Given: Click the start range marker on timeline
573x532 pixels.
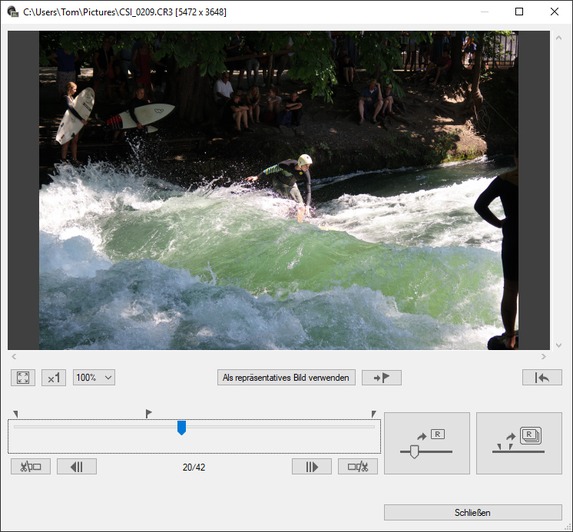Looking at the screenshot, I should tap(16, 414).
